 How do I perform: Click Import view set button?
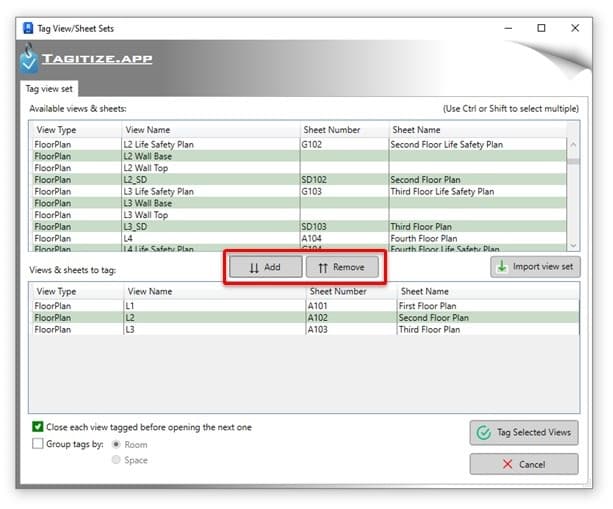pyautogui.click(x=535, y=267)
